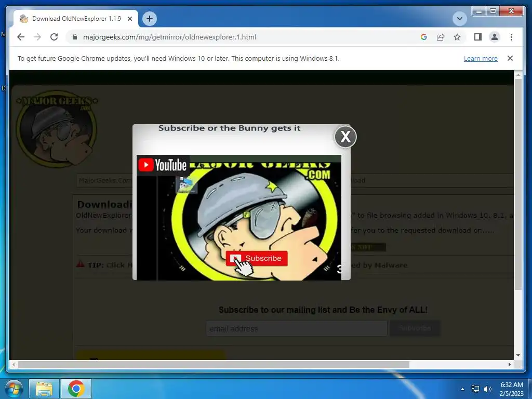Click the email address field
The width and height of the screenshot is (532, 399).
tap(297, 328)
